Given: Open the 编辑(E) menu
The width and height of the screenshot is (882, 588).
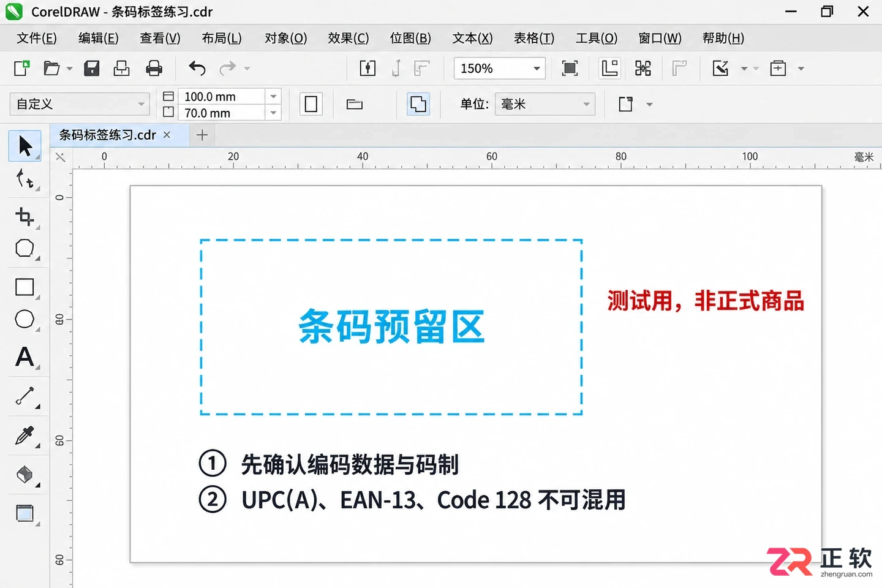Looking at the screenshot, I should (x=99, y=38).
